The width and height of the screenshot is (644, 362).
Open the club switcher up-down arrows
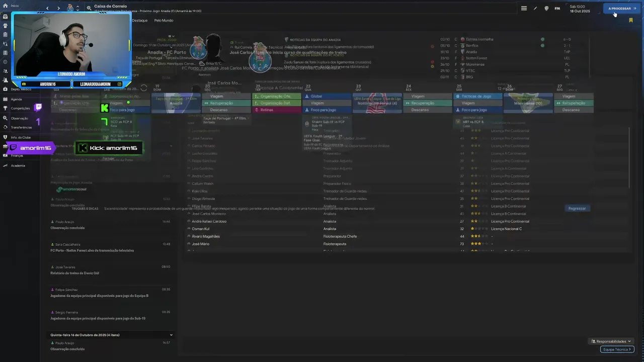(x=77, y=8)
